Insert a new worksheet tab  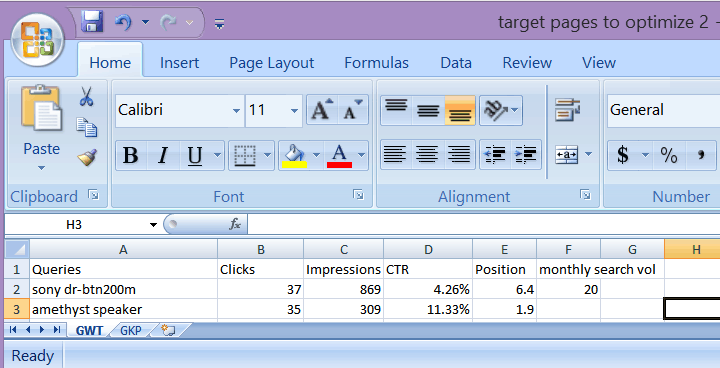pos(168,330)
